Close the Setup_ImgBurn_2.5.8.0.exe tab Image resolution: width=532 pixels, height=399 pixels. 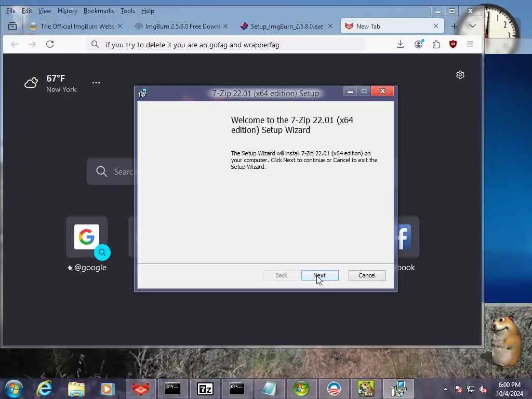click(330, 26)
